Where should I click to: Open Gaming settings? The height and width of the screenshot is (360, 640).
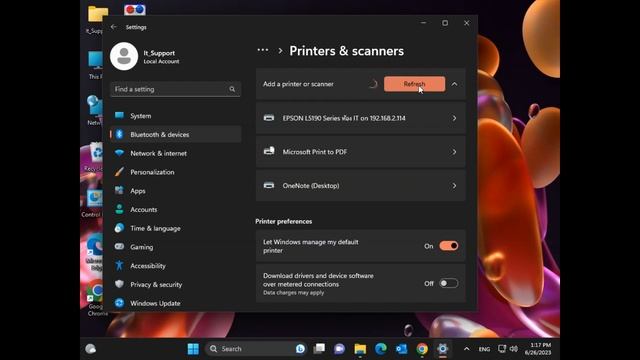[x=176, y=247]
